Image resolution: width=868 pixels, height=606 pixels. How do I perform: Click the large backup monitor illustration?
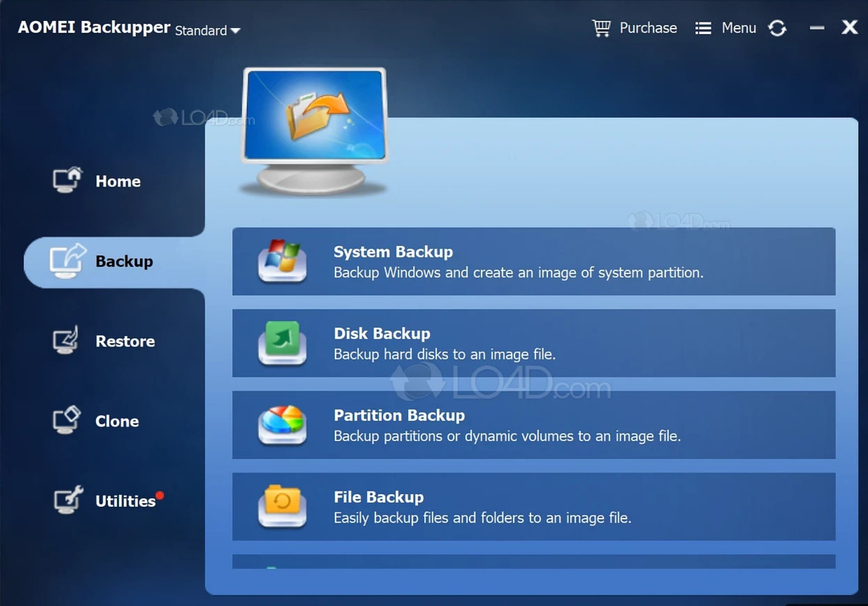pyautogui.click(x=315, y=131)
